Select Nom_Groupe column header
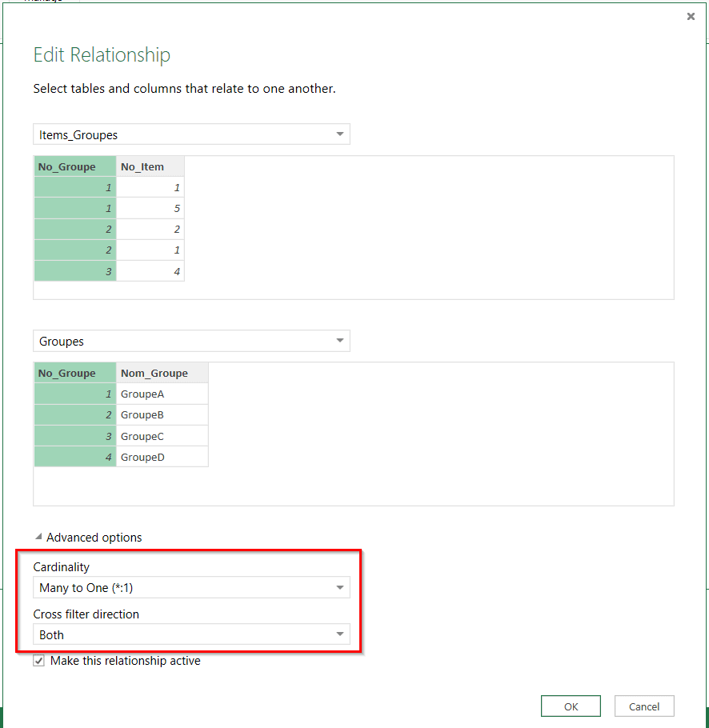Viewport: 709px width, 728px height. [162, 374]
